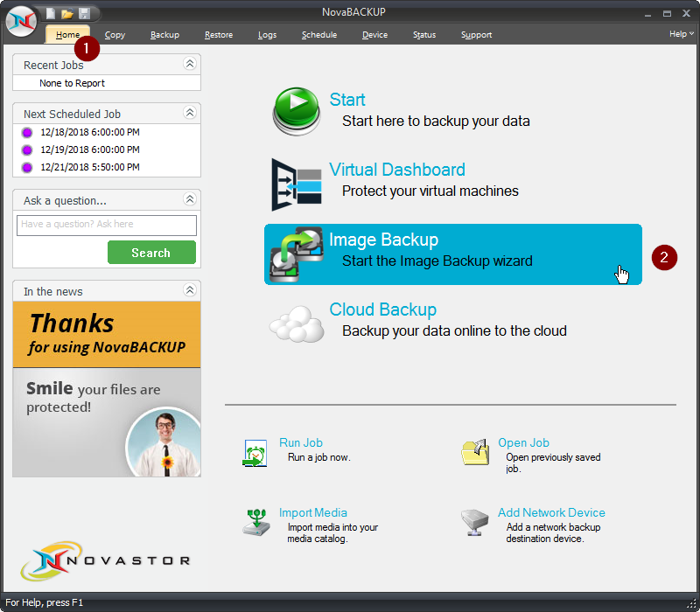Open the Device tab

tap(375, 35)
